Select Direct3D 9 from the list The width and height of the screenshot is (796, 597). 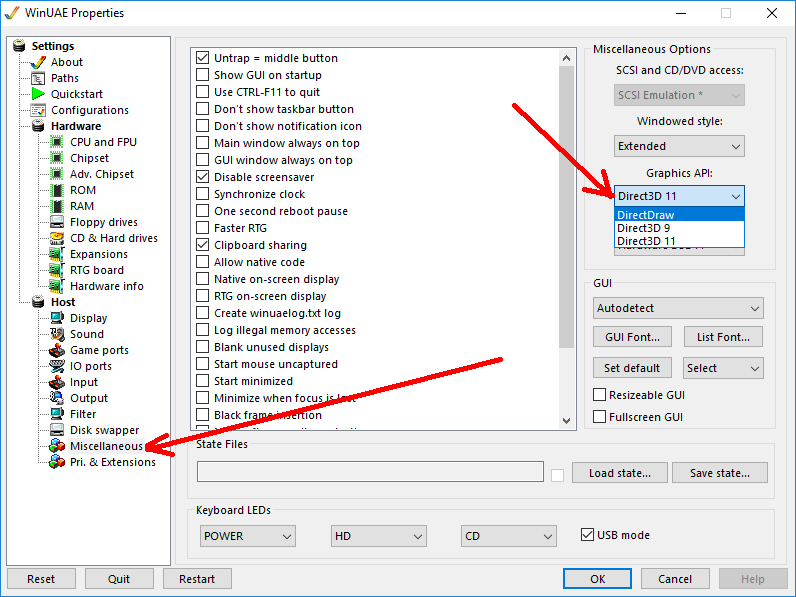coord(679,228)
